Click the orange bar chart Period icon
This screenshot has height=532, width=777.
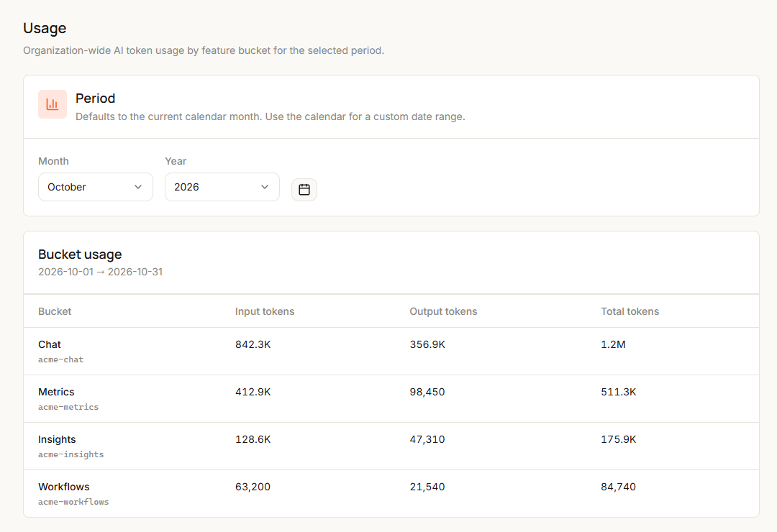[x=53, y=104]
